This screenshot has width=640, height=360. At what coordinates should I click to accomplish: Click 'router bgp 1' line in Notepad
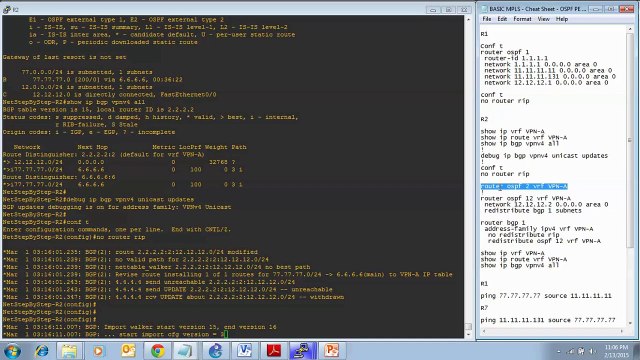coord(502,223)
